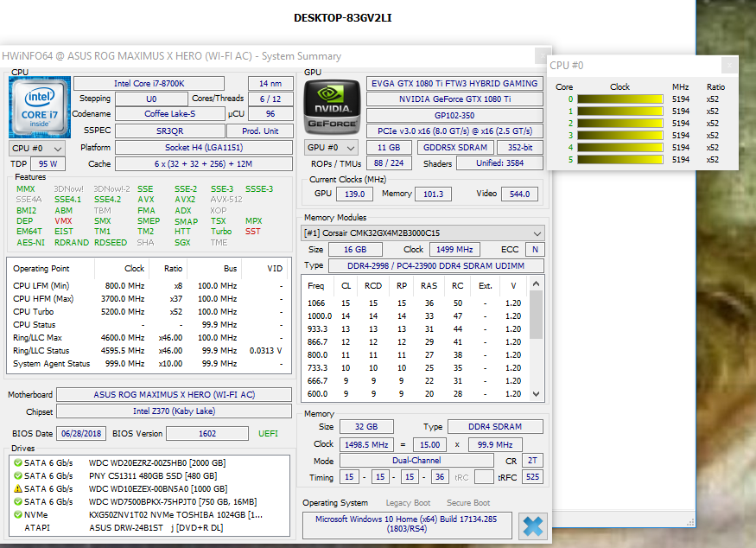756x548 pixels.
Task: Click the EVGA GTX 1080 Ti FTW3 HYBRID GAMING field
Action: pyautogui.click(x=454, y=84)
